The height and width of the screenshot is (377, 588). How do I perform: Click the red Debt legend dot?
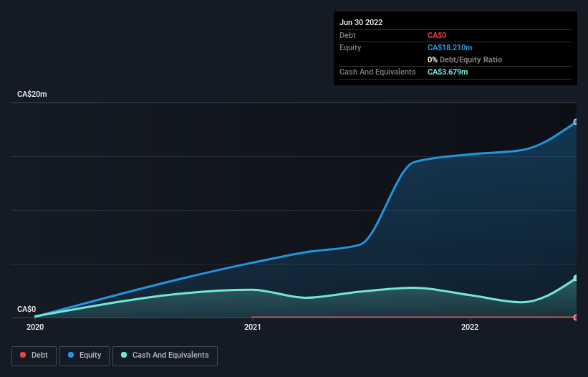pyautogui.click(x=23, y=355)
